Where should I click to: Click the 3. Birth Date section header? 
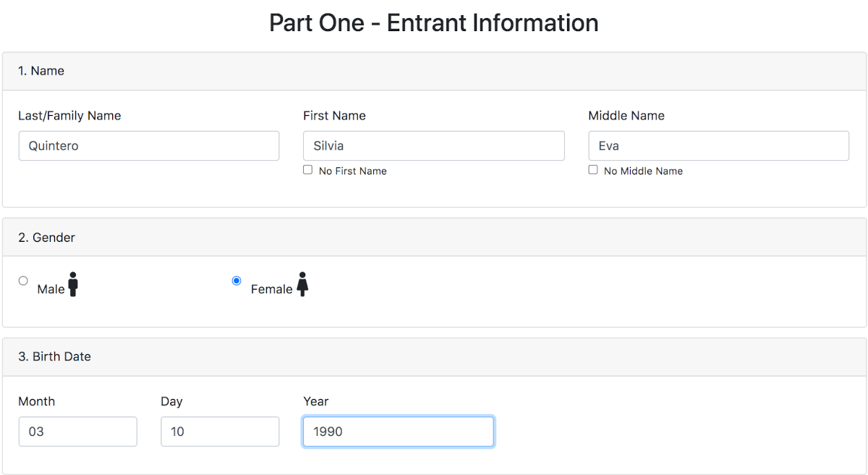pos(54,356)
